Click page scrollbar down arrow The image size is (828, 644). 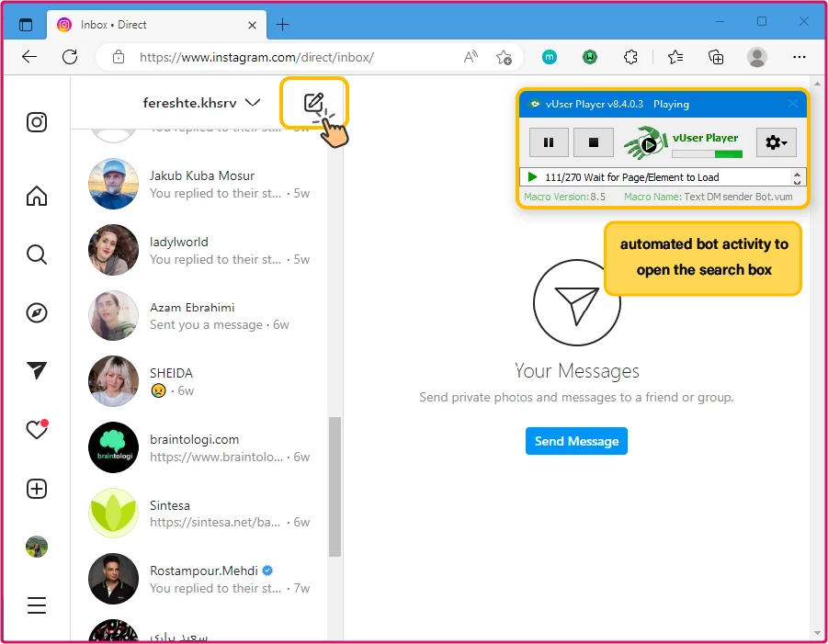(818, 633)
